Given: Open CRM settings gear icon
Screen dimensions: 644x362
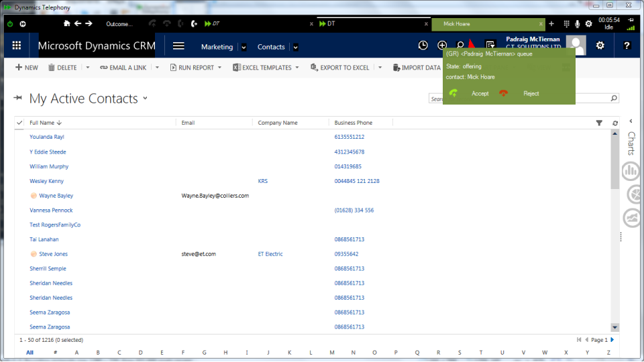Looking at the screenshot, I should coord(600,46).
